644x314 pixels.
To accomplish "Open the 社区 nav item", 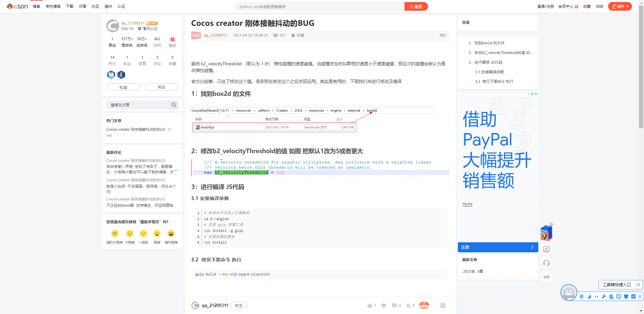I will coord(96,6).
